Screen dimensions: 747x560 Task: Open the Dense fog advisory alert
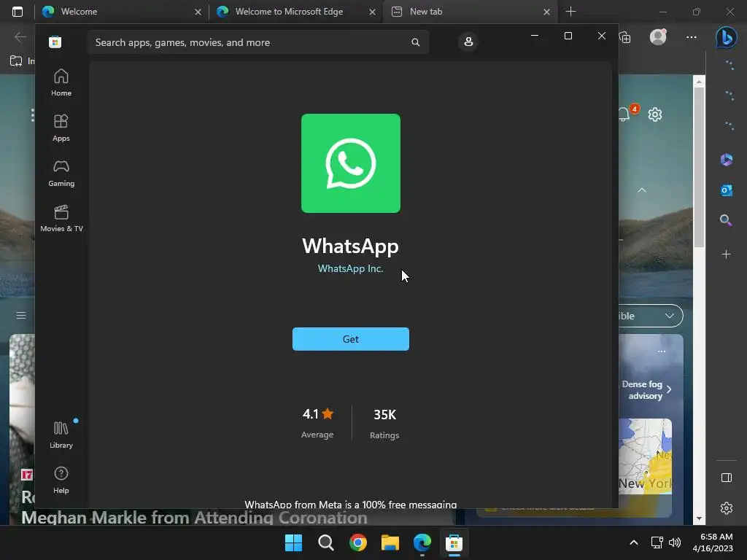tap(646, 390)
